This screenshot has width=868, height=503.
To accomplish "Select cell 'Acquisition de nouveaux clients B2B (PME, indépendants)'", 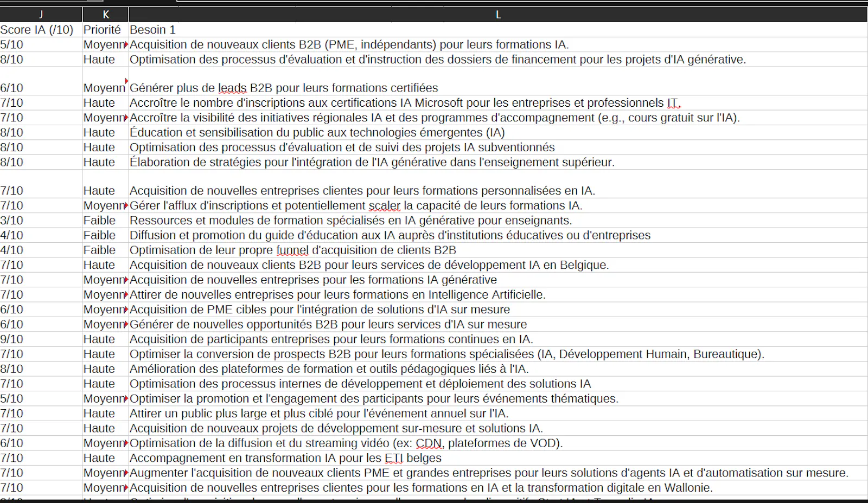I will click(498, 44).
